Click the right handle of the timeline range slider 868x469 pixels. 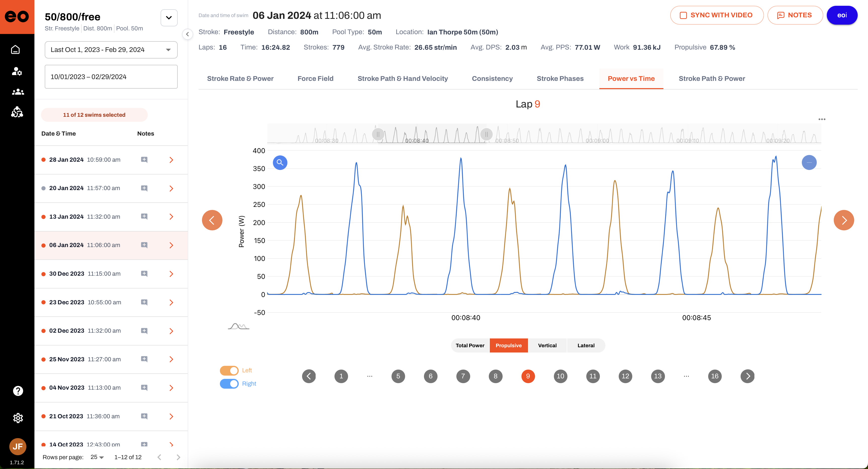tap(486, 134)
